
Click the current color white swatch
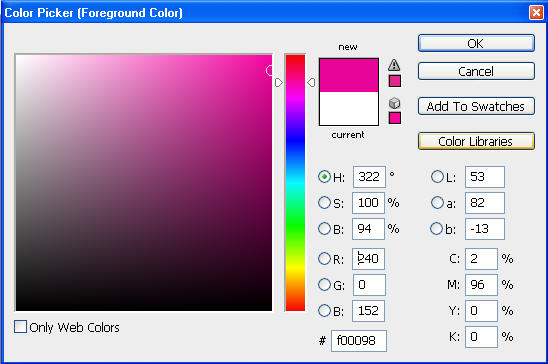point(349,108)
